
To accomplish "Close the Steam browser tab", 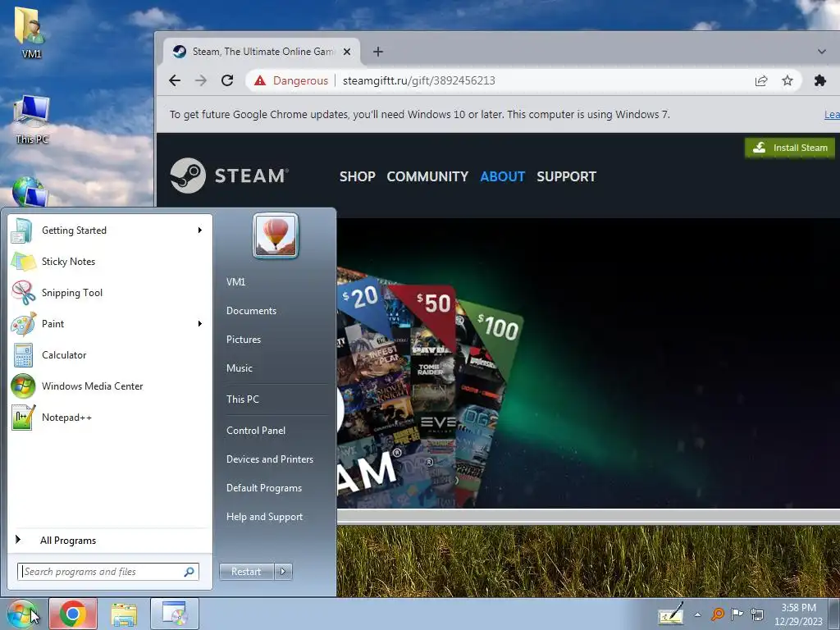I will pyautogui.click(x=347, y=52).
